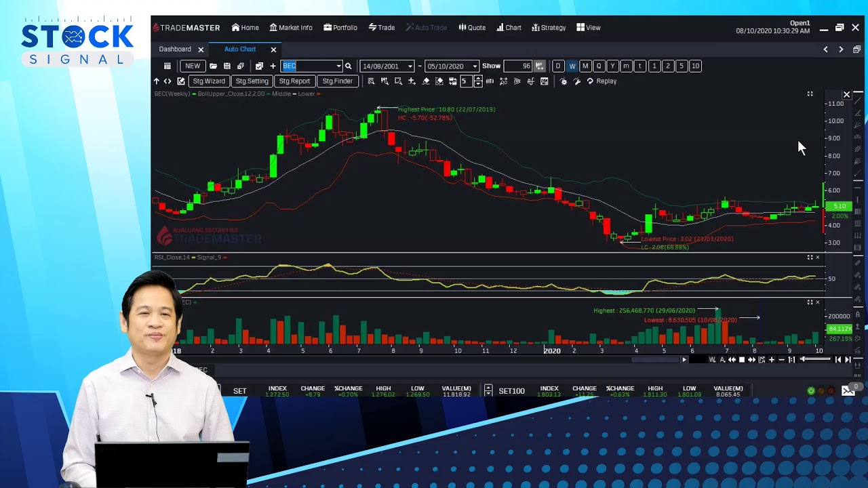The height and width of the screenshot is (488, 868).
Task: Open start date 14/08/2001 dropdown
Action: click(410, 66)
